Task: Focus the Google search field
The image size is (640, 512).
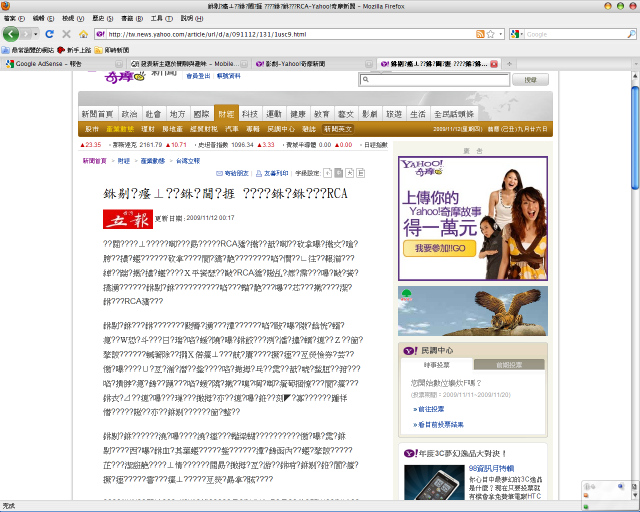Action: [x=576, y=34]
